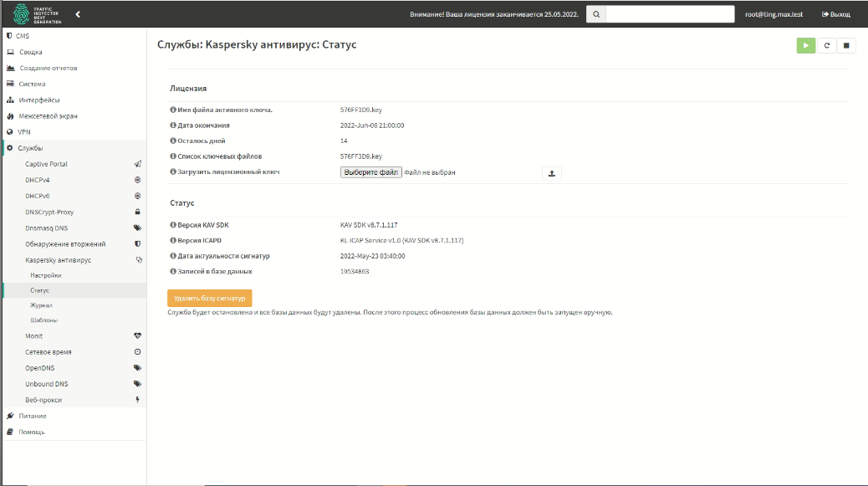
Task: Restart the Kaspersky service via the reload icon
Action: click(x=826, y=45)
